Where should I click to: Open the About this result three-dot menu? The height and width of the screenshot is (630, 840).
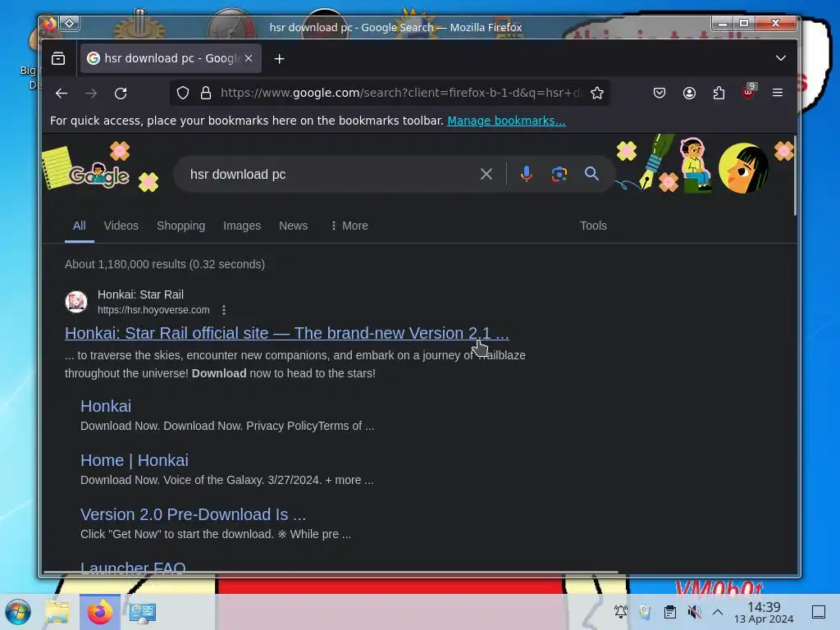coord(224,309)
